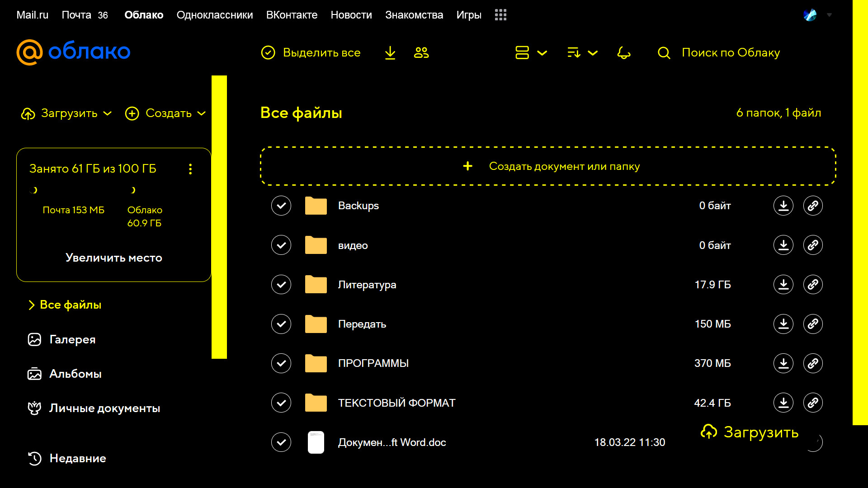The image size is (868, 488).
Task: Download the Backups folder
Action: coord(783,206)
